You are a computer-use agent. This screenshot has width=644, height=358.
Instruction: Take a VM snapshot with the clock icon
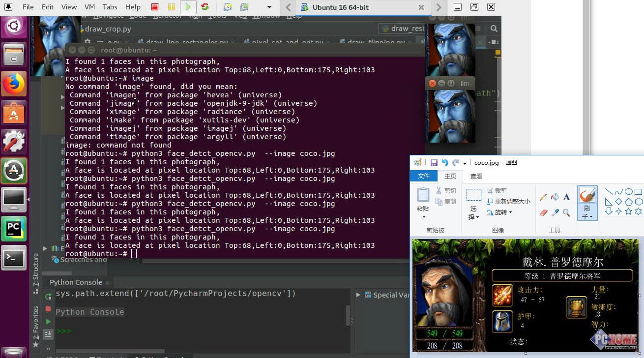coord(227,7)
